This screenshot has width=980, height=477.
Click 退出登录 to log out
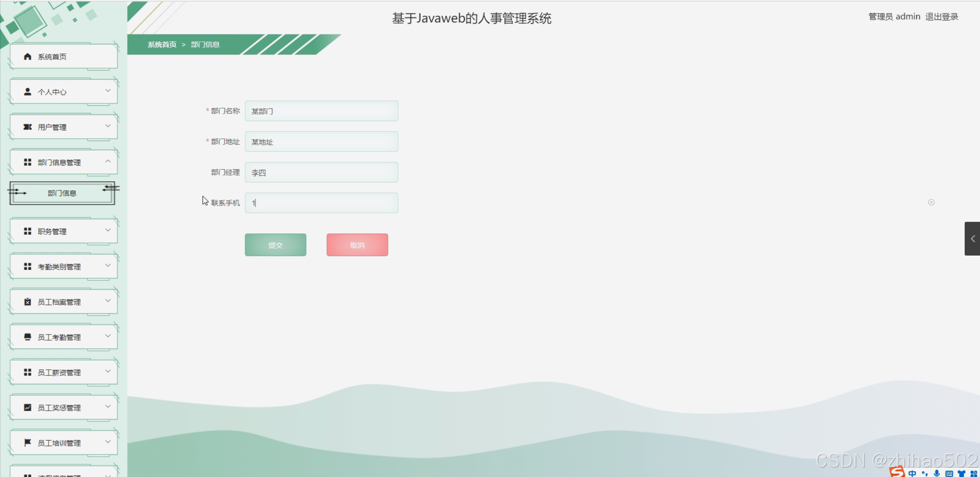pos(941,17)
